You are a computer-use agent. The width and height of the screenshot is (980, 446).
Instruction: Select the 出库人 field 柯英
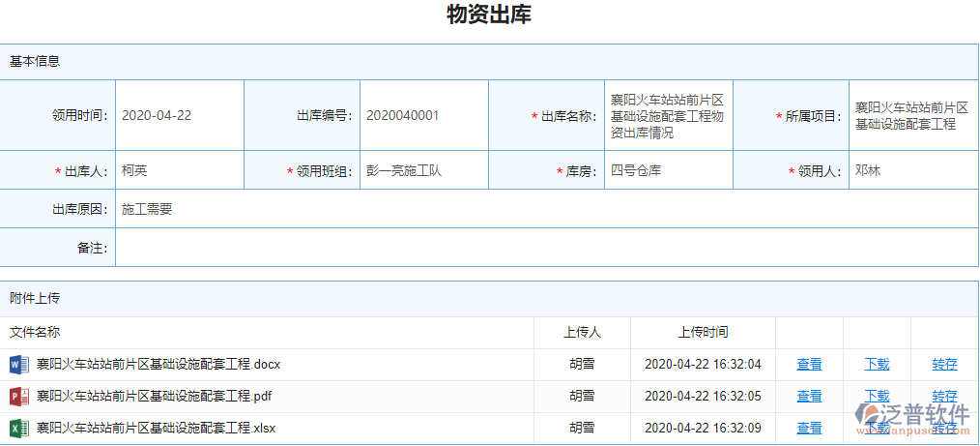pos(180,170)
